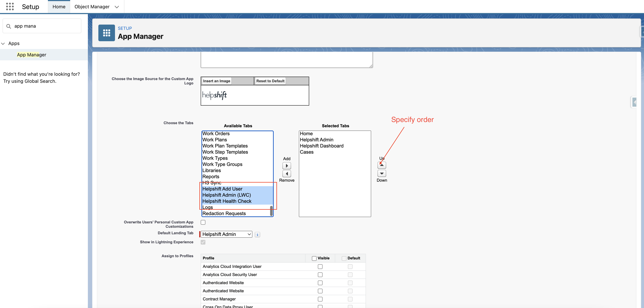
Task: Click the search magnifier icon in Quick Find
Action: point(9,26)
